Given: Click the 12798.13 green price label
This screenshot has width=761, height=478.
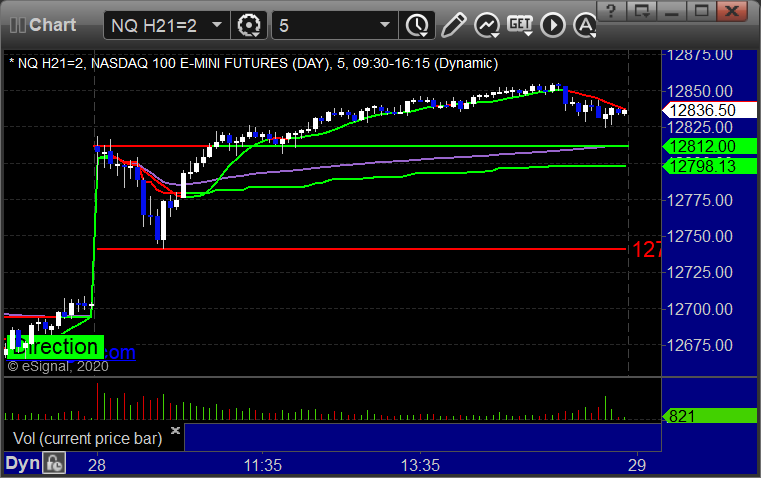Looking at the screenshot, I should click(709, 166).
